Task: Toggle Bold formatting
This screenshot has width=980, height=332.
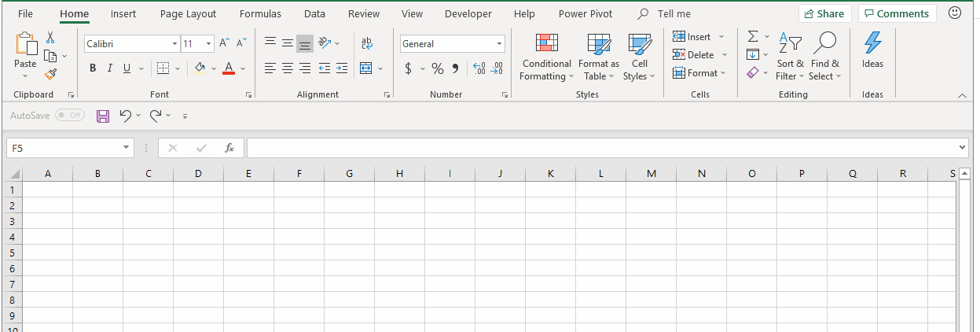Action: pyautogui.click(x=93, y=68)
